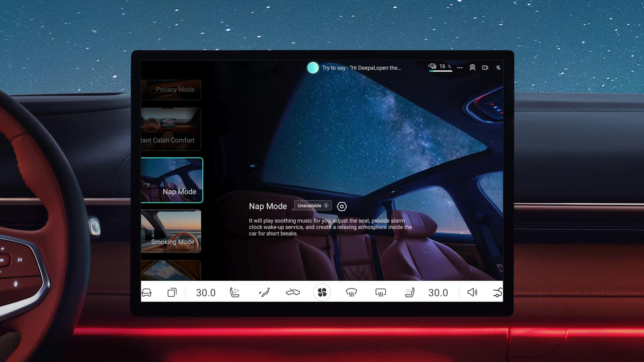Tap the trunk open icon
Image resolution: width=644 pixels, height=362 pixels.
click(x=498, y=293)
